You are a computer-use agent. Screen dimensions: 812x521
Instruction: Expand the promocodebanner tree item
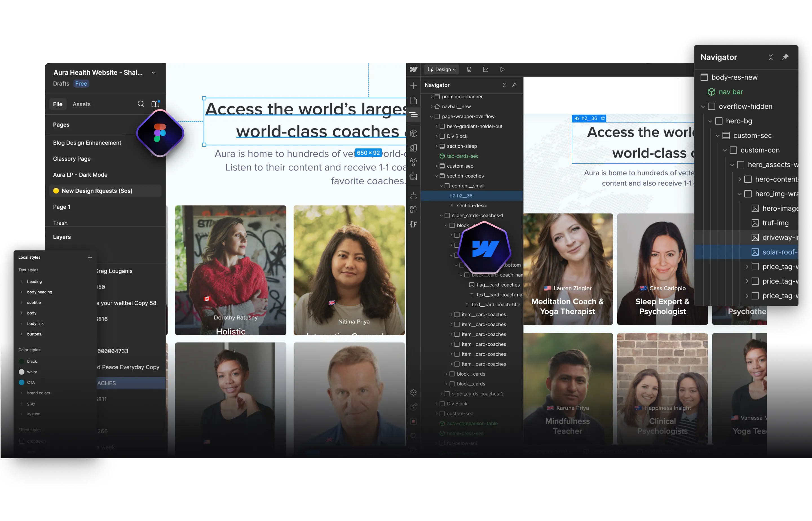(431, 97)
